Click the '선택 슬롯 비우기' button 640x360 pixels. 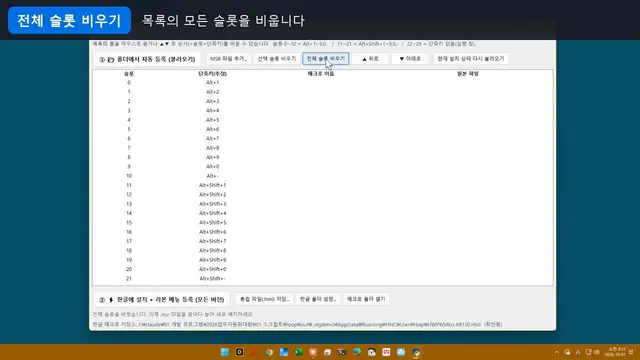(276, 59)
